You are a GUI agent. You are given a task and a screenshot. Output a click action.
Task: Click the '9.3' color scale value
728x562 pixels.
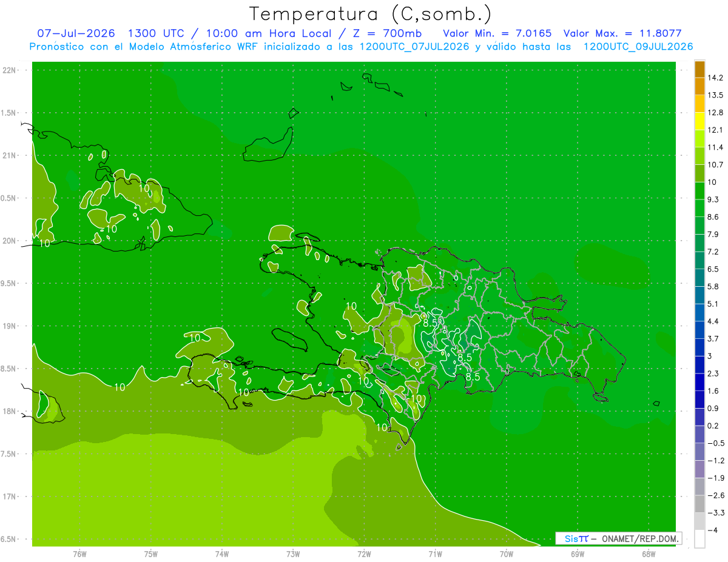click(x=713, y=199)
